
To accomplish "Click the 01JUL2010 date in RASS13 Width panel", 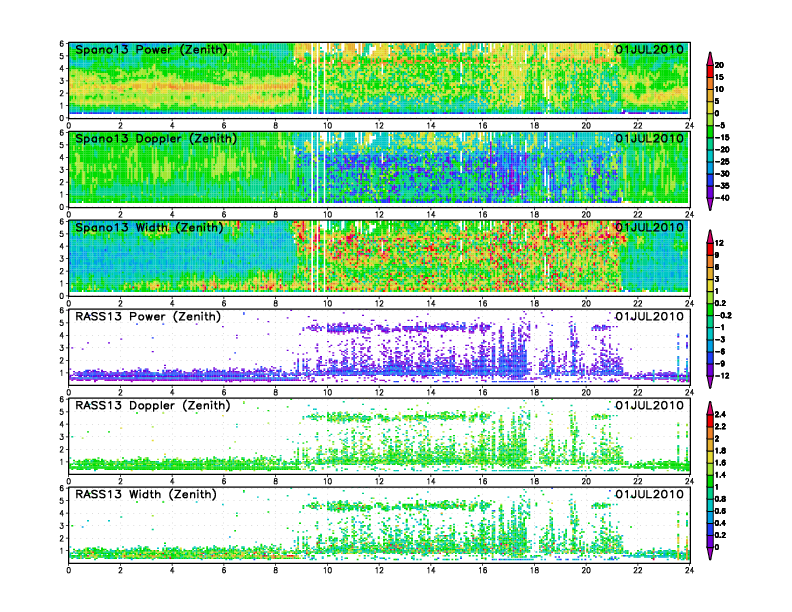I will coord(649,494).
